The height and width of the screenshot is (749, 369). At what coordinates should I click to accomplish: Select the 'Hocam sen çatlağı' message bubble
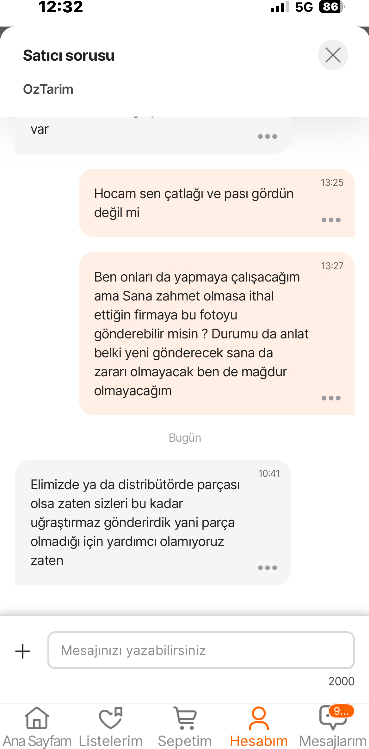click(x=217, y=203)
